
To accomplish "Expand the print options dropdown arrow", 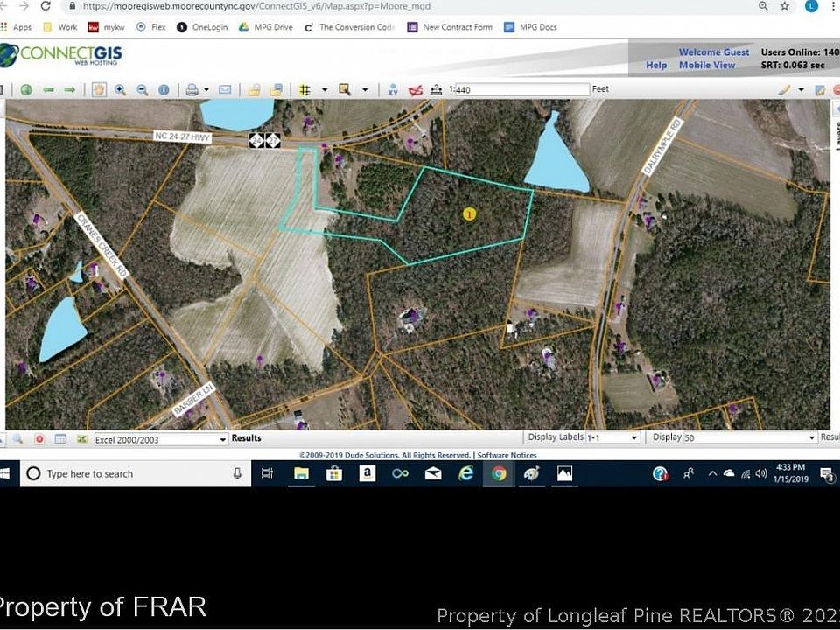I will 206,90.
